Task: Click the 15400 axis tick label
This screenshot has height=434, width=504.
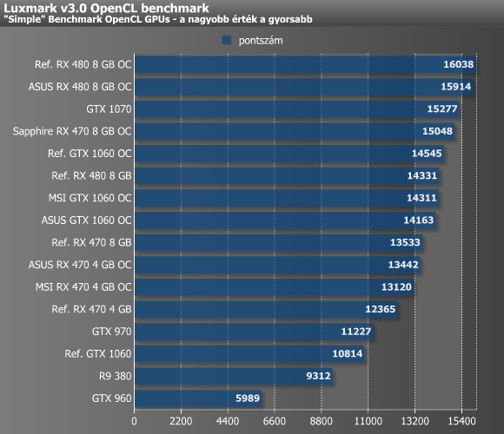Action: pos(461,421)
